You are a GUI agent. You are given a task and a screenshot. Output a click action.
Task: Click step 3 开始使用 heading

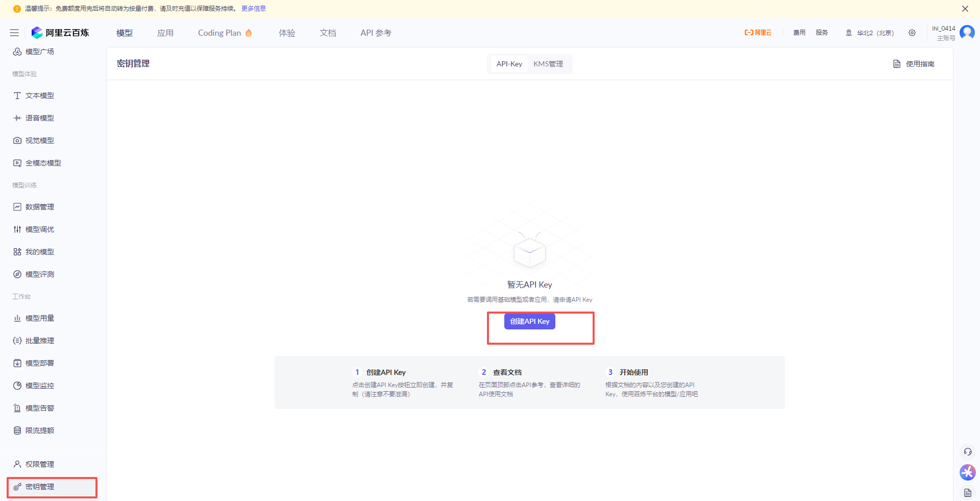click(634, 372)
